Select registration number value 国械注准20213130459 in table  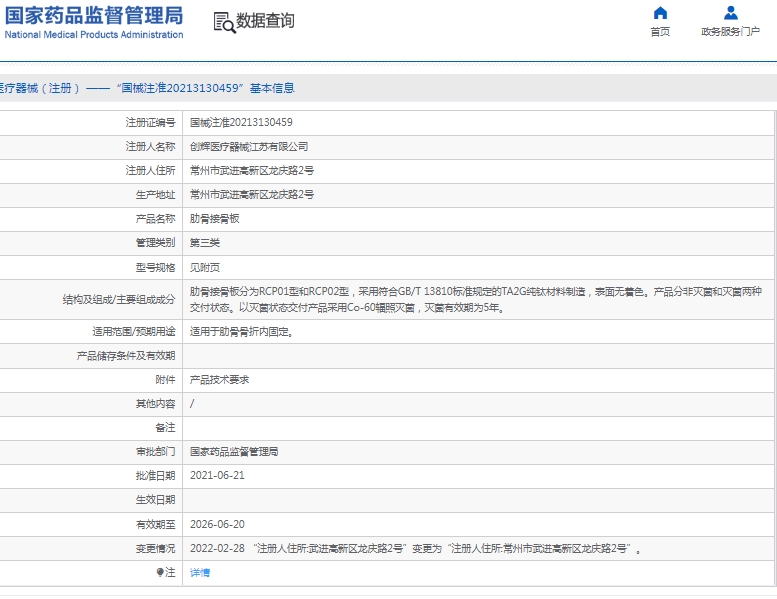pos(241,122)
